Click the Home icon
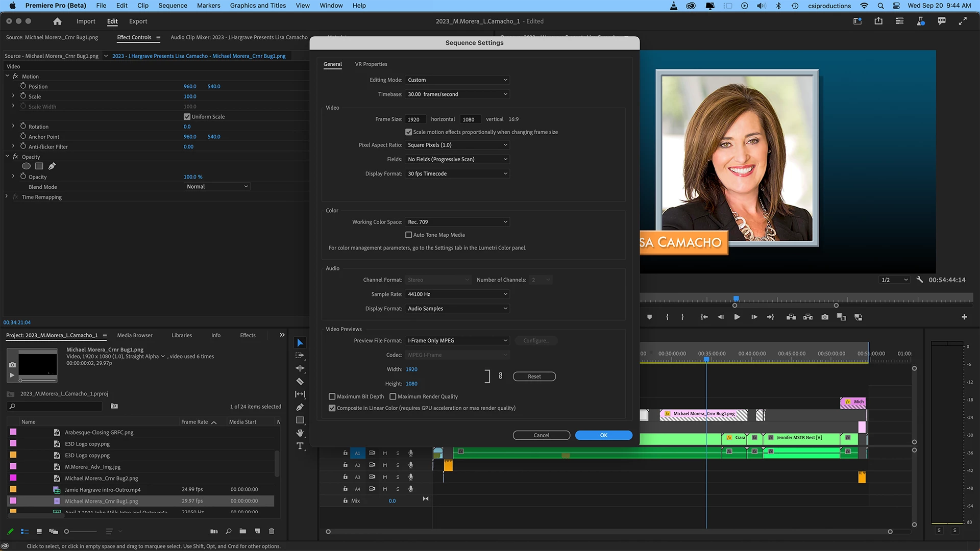Image resolution: width=980 pixels, height=551 pixels. pos(57,21)
